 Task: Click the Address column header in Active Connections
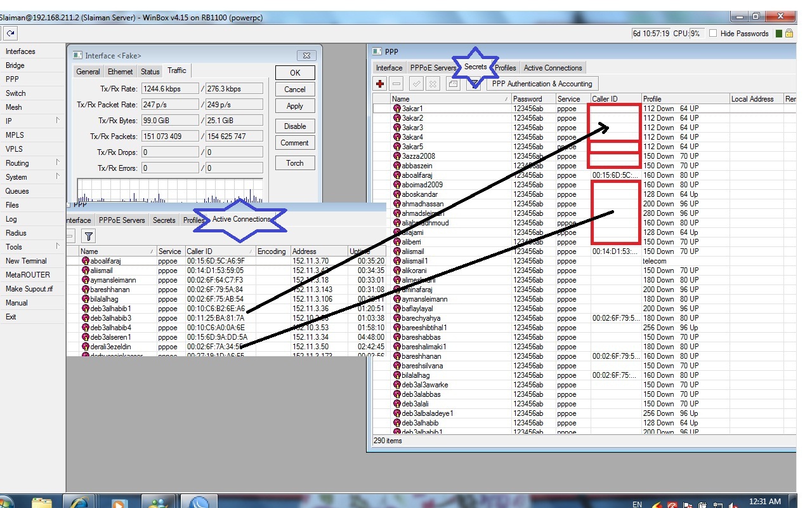319,251
